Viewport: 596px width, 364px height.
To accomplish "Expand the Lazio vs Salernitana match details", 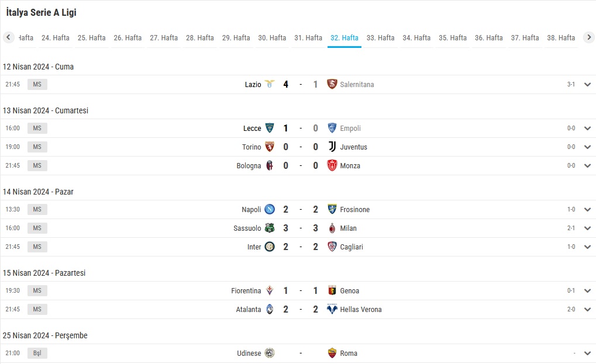I will tap(587, 84).
